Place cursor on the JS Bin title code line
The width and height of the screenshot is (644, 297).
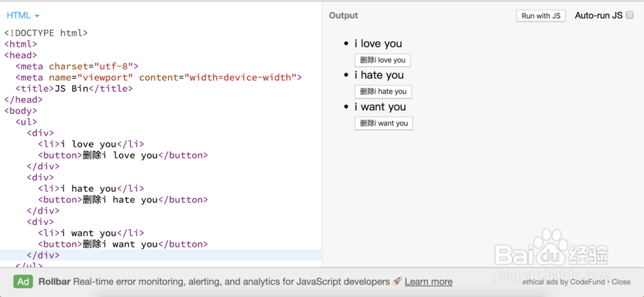74,88
